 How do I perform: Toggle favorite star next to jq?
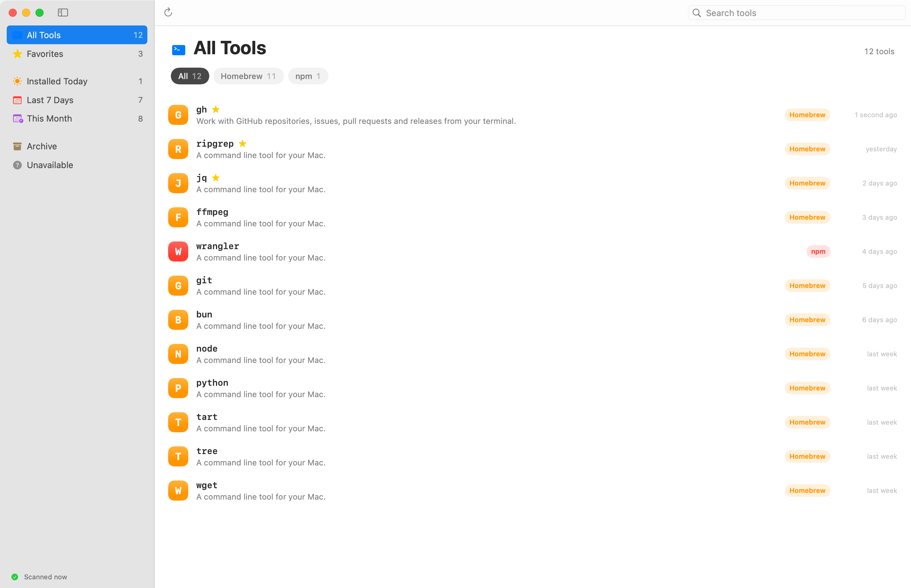216,178
